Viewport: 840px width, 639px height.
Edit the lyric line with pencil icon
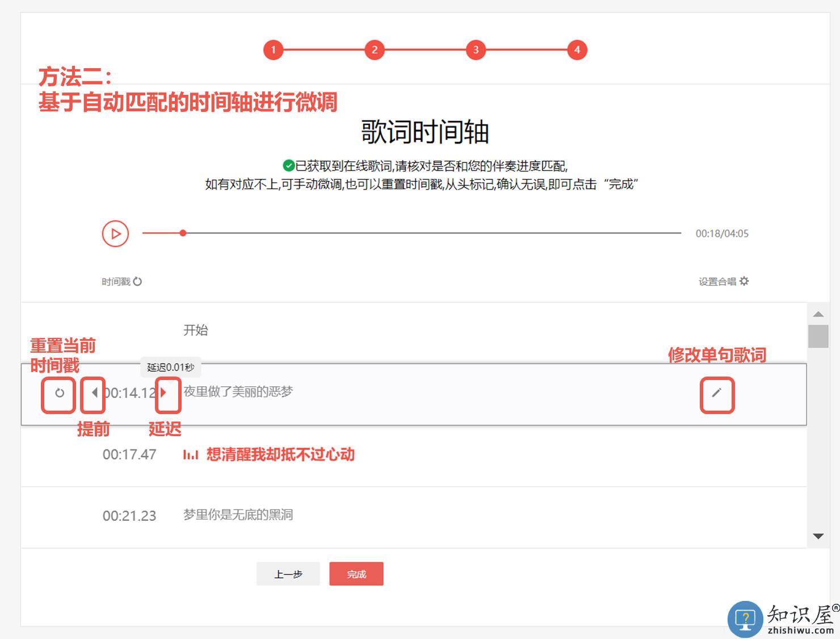point(717,392)
